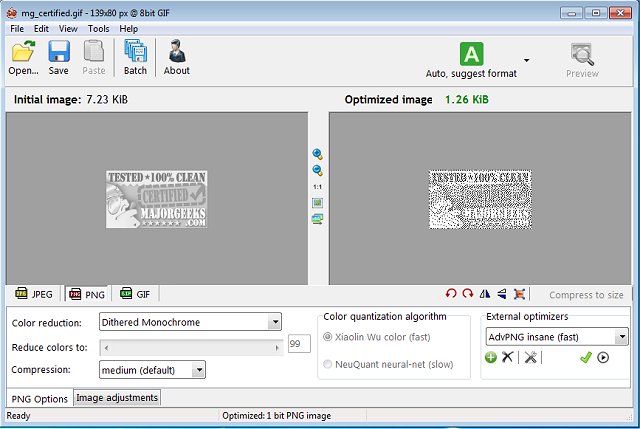Click the green checkmark optimizer icon
This screenshot has height=429, width=640.
point(586,358)
